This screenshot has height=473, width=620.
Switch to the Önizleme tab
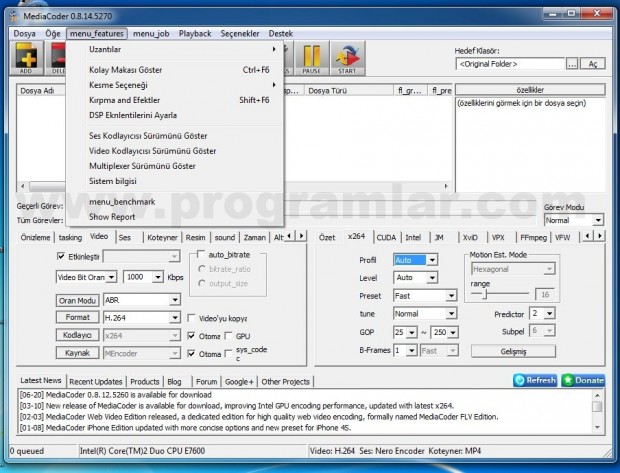35,237
